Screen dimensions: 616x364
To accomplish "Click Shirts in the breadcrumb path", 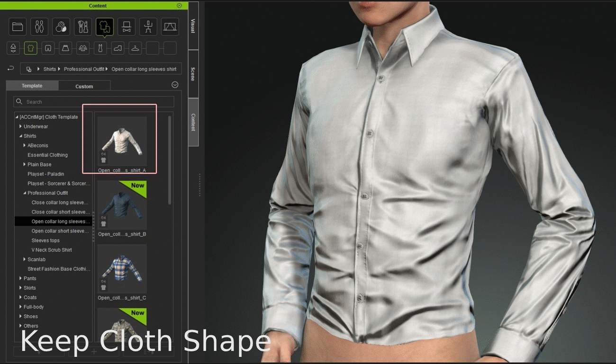I will [x=49, y=69].
